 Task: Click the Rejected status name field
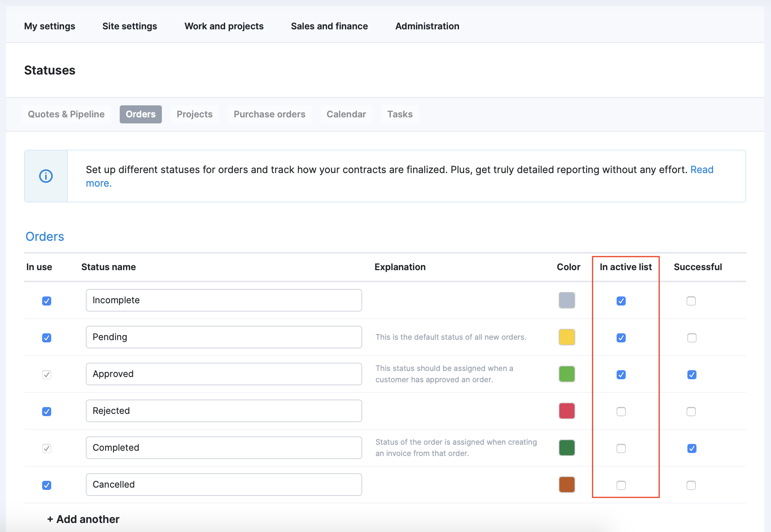tap(224, 411)
